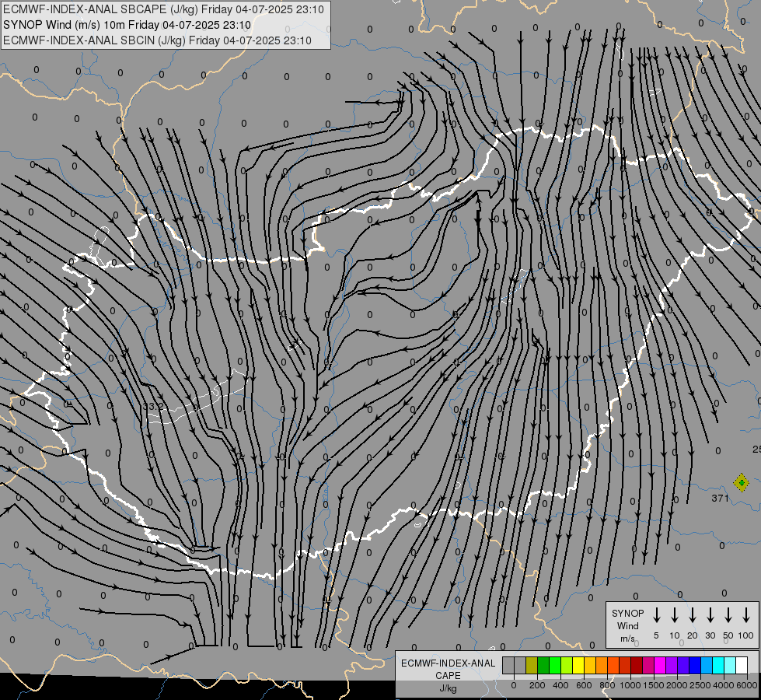
Task: Click the '6000' tick label on CAPE scale
Action: point(747,685)
